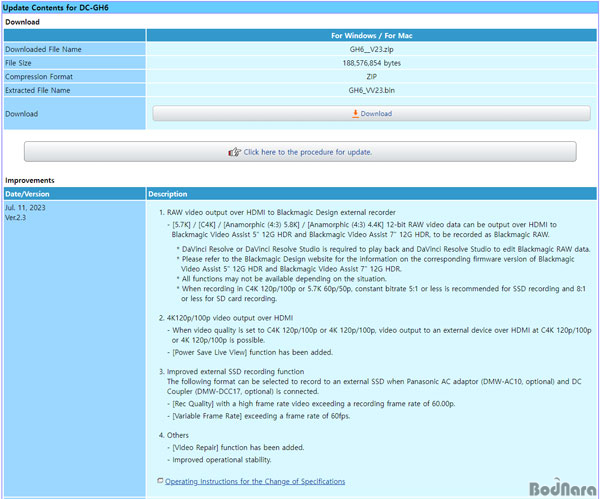Click the 'Compression Format' row label
The width and height of the screenshot is (600, 499).
(x=39, y=77)
